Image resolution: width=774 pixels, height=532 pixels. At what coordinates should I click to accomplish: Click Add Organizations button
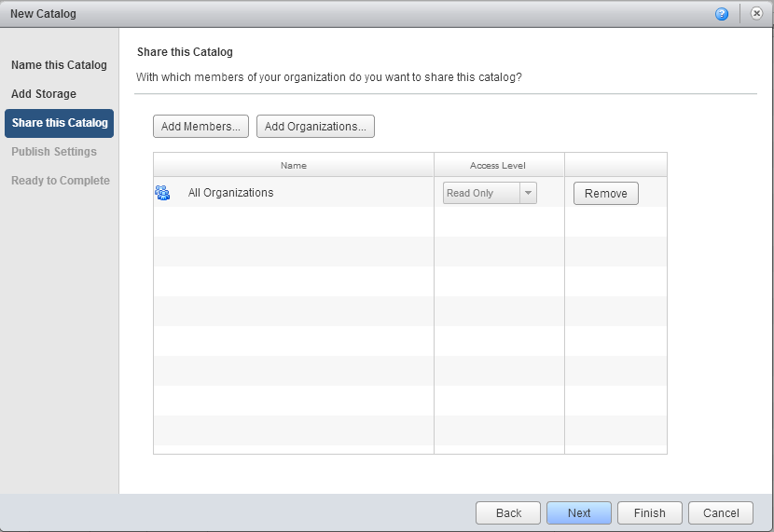[315, 127]
